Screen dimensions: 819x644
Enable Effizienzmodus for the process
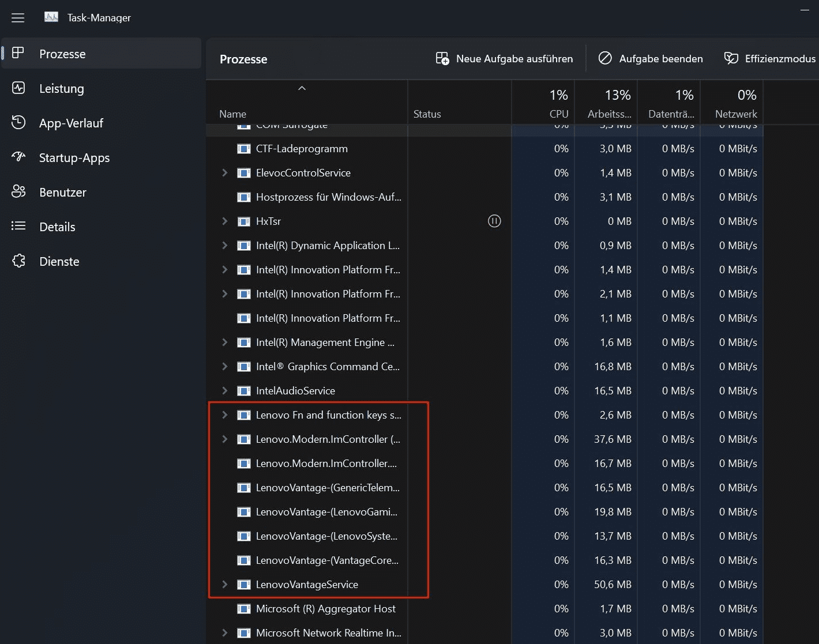pos(770,59)
